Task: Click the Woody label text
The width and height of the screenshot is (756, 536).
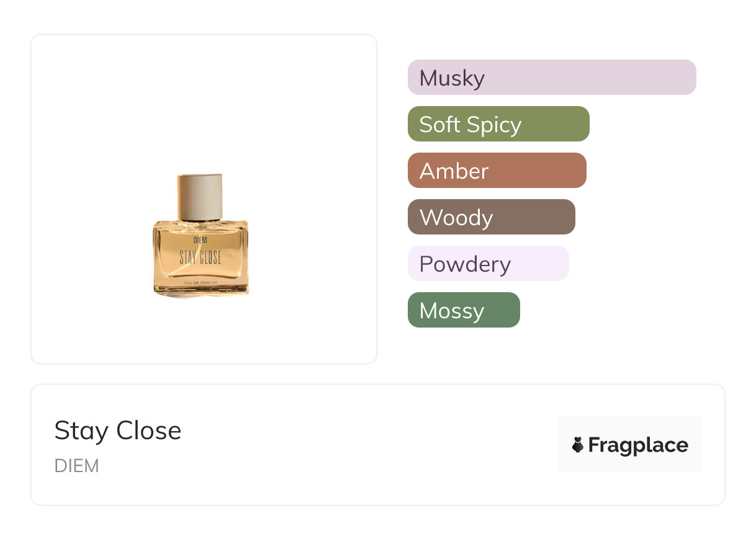Action: click(456, 218)
